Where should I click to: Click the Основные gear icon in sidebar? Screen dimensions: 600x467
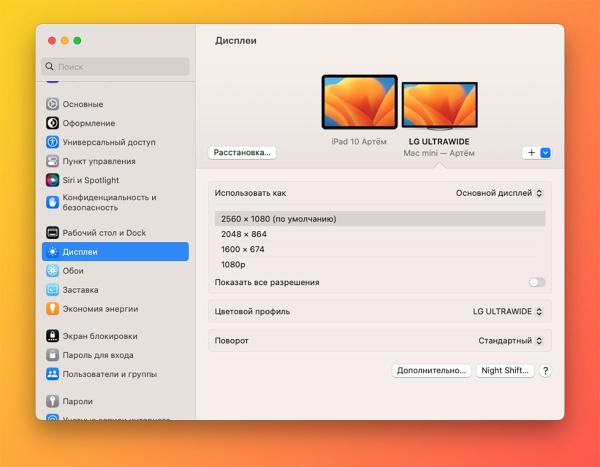click(52, 104)
